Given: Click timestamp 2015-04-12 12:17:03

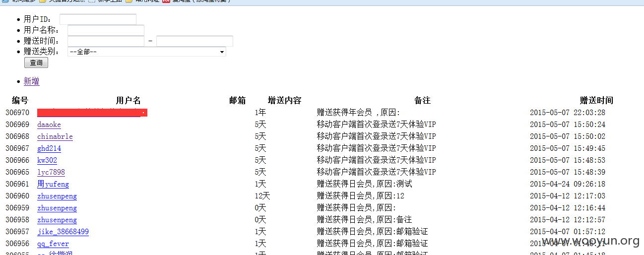Looking at the screenshot, I should coord(568,196).
